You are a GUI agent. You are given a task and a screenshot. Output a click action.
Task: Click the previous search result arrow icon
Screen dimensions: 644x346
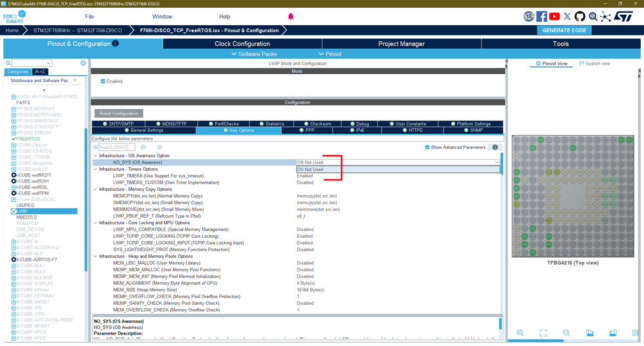click(x=143, y=148)
